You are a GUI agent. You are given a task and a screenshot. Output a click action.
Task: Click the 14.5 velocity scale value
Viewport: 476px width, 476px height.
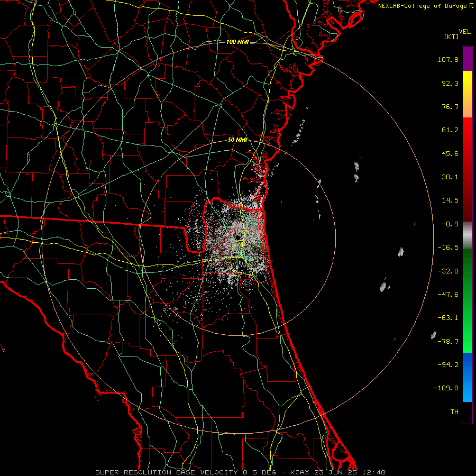coord(450,200)
